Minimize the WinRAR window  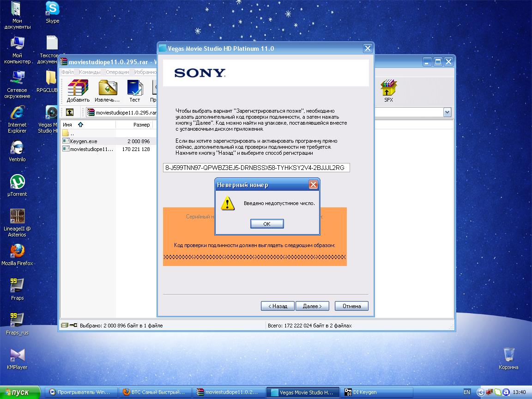pos(428,62)
